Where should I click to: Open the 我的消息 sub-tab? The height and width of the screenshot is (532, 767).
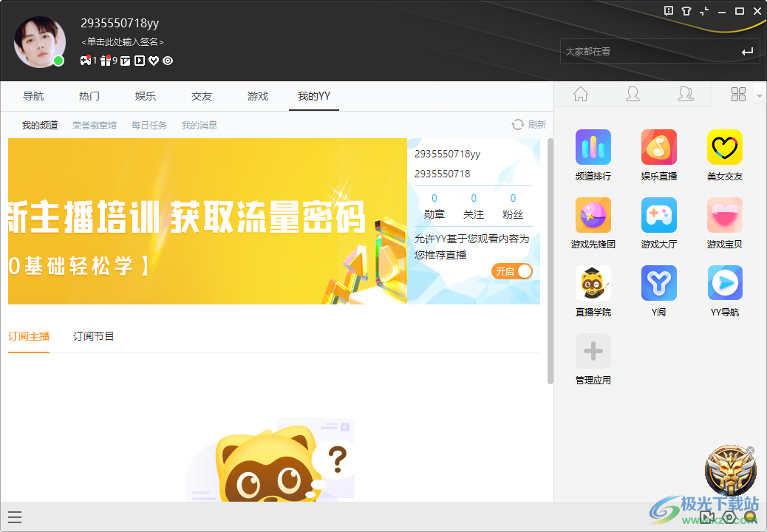(200, 125)
